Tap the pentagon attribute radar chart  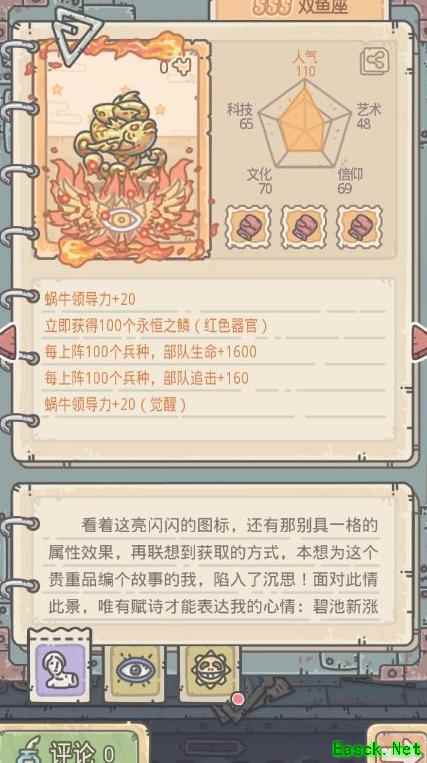click(x=305, y=123)
